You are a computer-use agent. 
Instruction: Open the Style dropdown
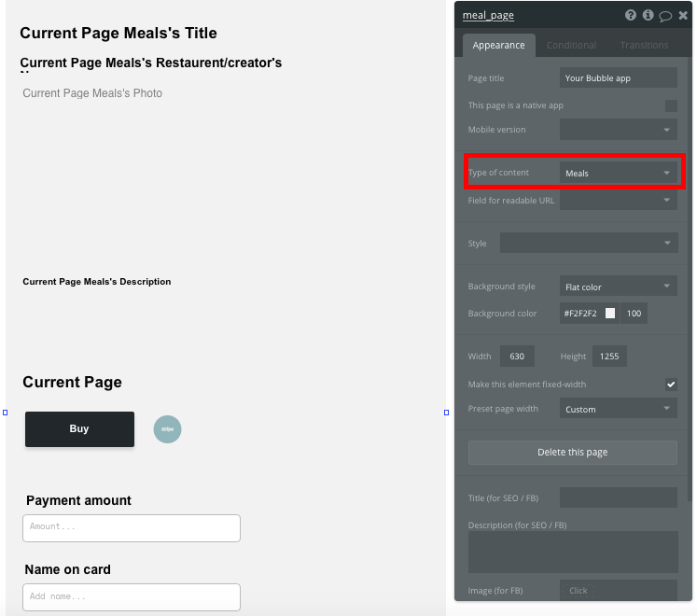[589, 243]
